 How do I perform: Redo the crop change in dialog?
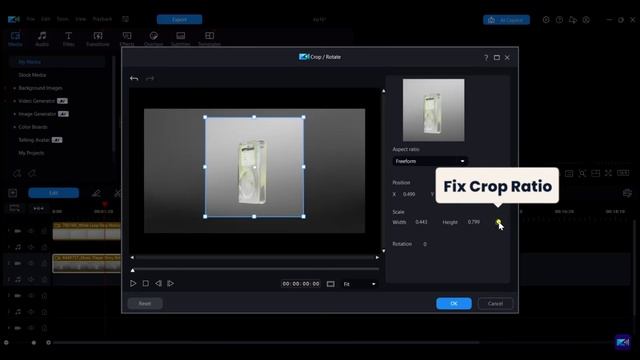click(x=150, y=78)
